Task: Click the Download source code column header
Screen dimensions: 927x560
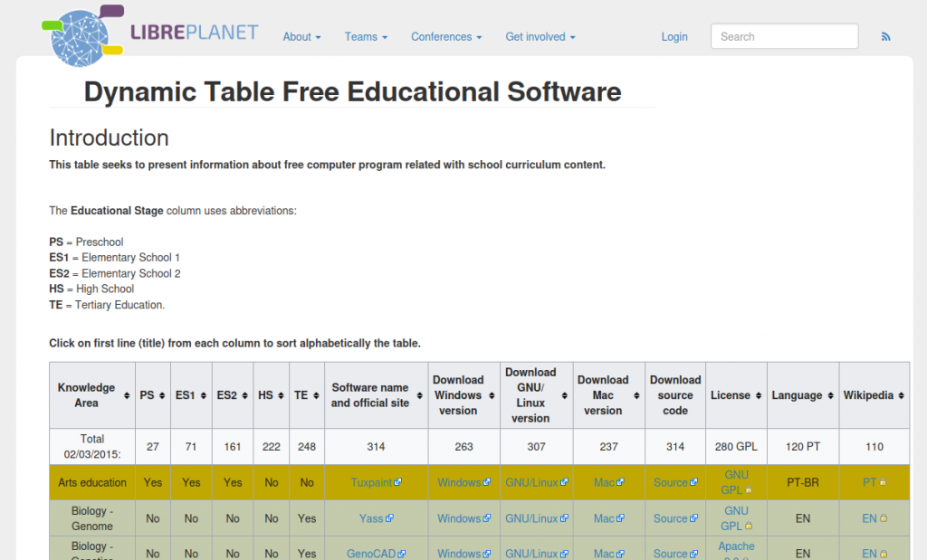Action: (x=675, y=395)
